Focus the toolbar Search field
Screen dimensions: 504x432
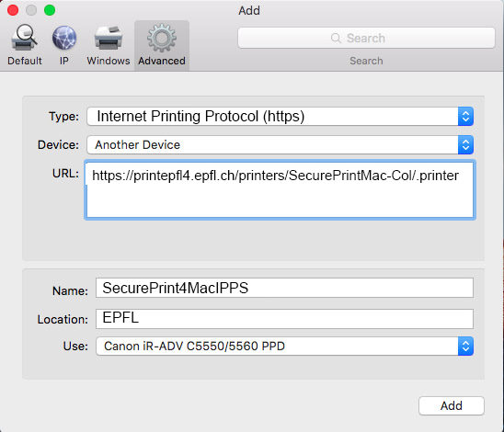[x=366, y=38]
